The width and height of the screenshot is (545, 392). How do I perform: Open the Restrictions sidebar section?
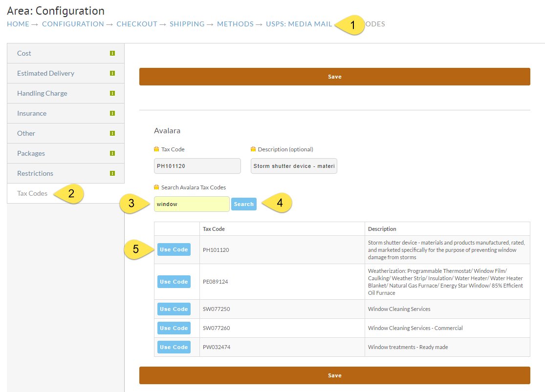click(x=65, y=173)
